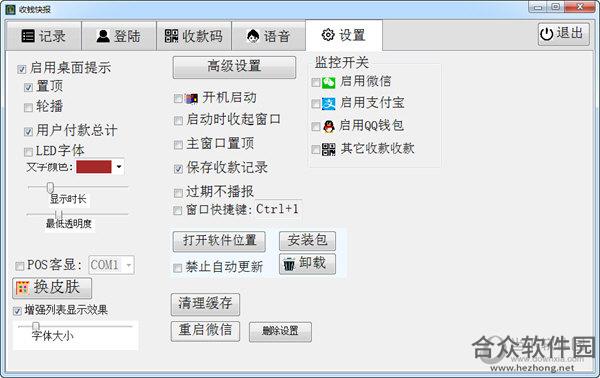Screen dimensions: 600x378
Task: Toggle 增强列表显示效果 checkbox
Action: pos(17,311)
